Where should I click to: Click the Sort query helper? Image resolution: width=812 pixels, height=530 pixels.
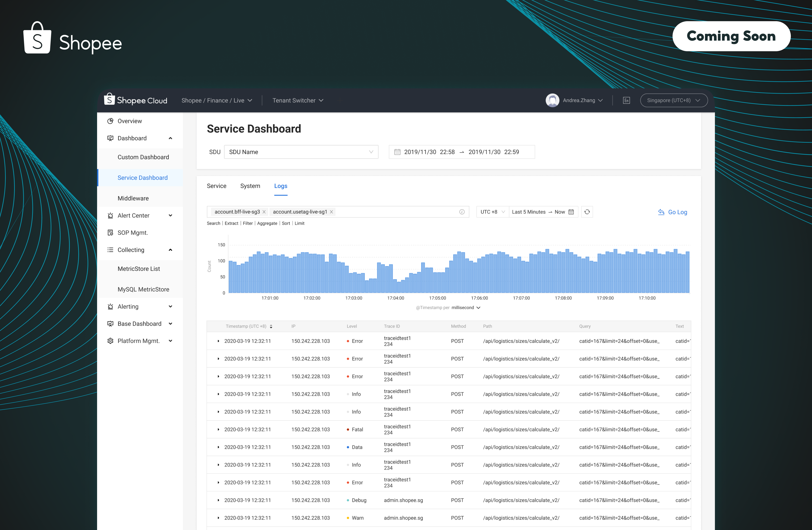(286, 223)
